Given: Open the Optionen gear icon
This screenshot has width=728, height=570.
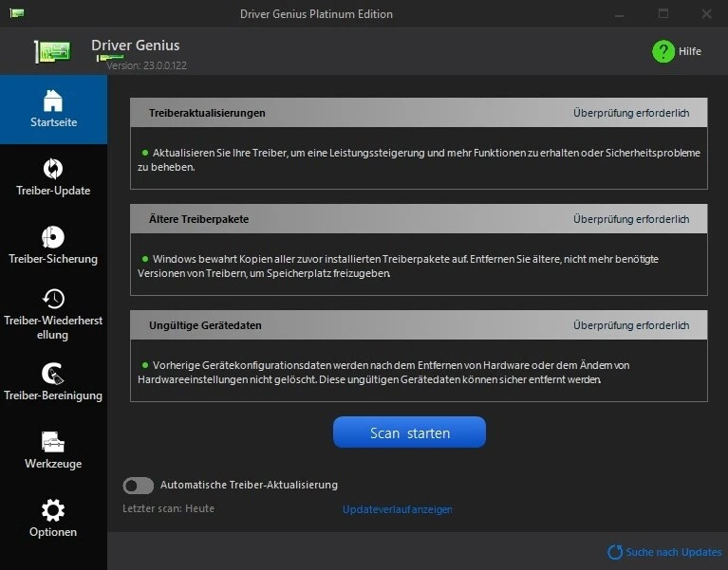Looking at the screenshot, I should pos(53,510).
